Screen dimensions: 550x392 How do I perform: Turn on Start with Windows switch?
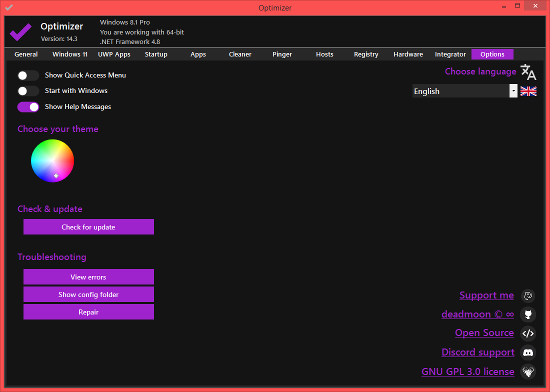pyautogui.click(x=28, y=91)
